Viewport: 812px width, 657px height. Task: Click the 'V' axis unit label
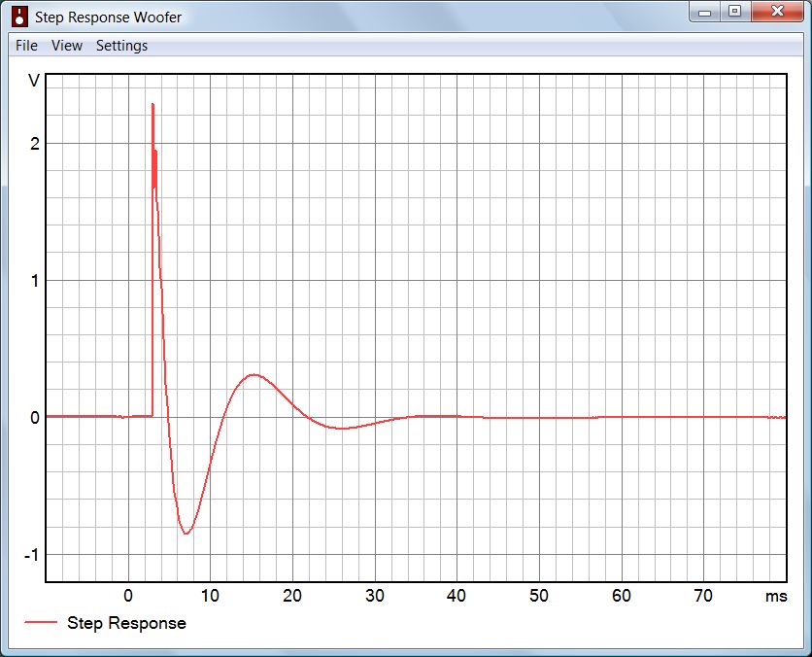click(x=34, y=81)
